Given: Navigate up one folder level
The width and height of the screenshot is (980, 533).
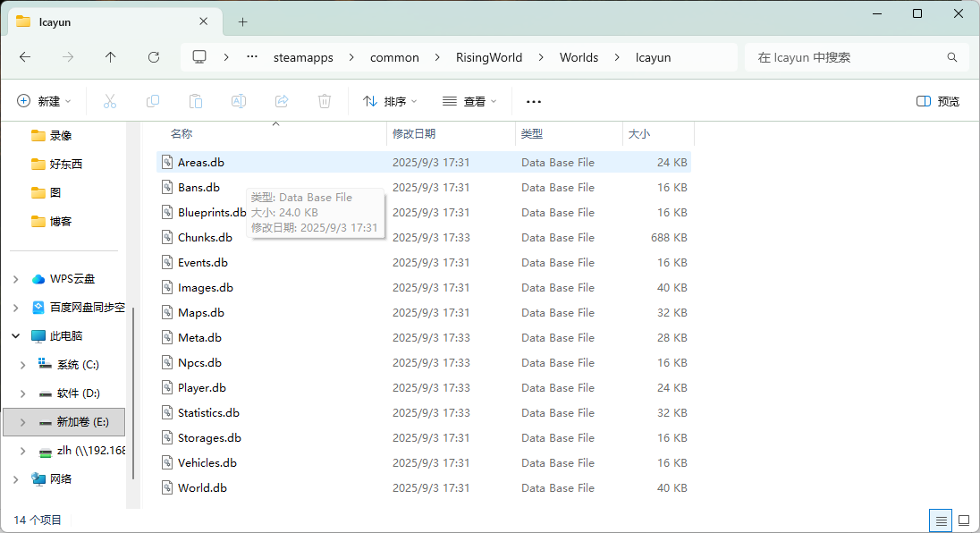Looking at the screenshot, I should coord(110,57).
